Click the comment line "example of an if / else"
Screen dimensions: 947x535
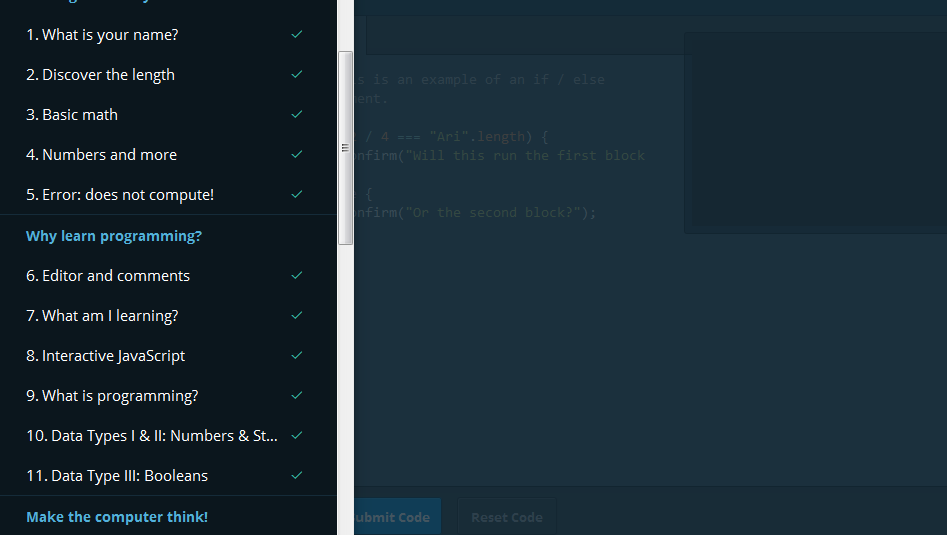[x=480, y=80]
